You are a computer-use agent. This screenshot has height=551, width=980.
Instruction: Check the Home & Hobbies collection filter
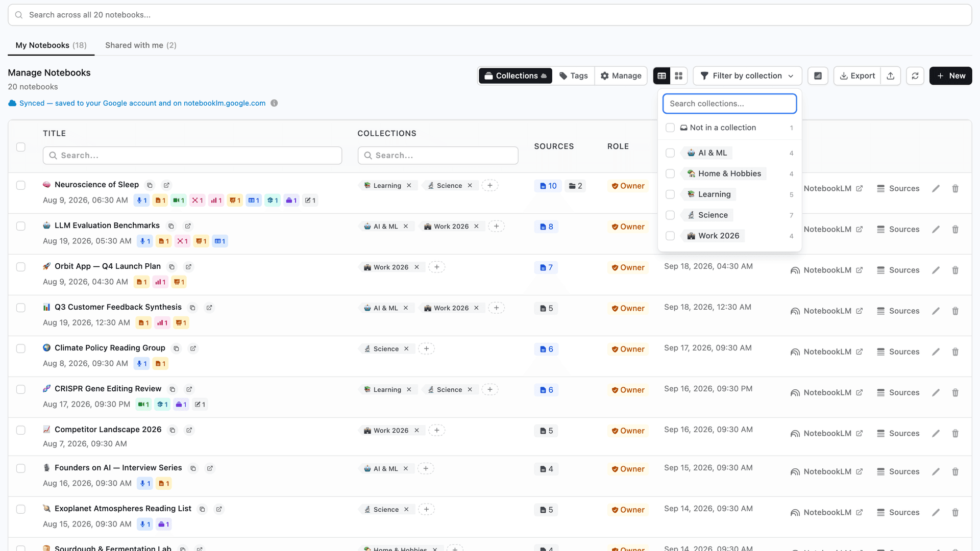tap(670, 174)
